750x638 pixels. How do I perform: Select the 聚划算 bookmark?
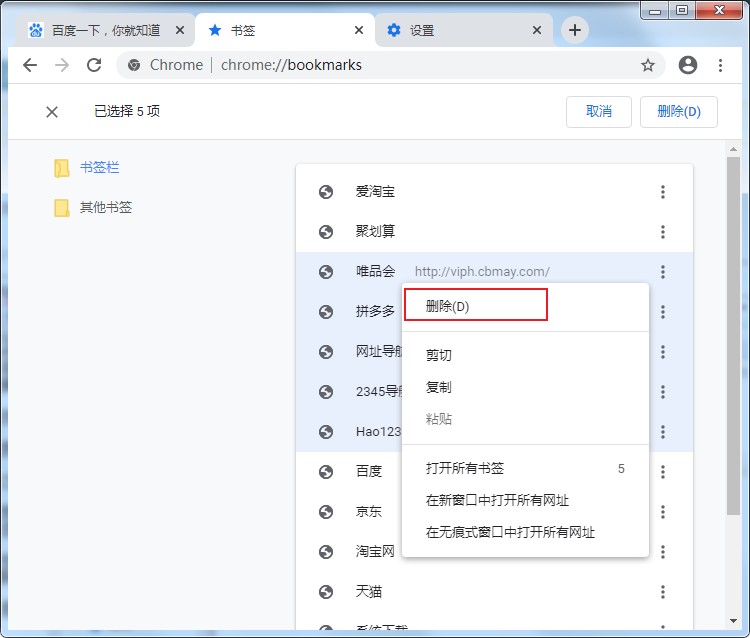[495, 232]
